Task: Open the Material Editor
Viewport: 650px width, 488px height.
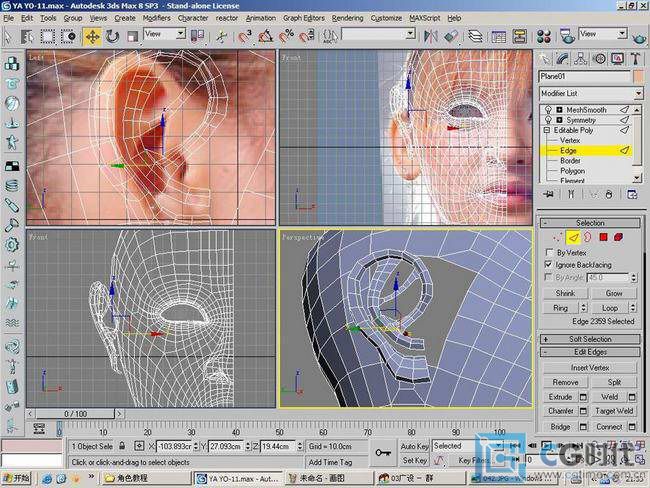Action: click(543, 36)
